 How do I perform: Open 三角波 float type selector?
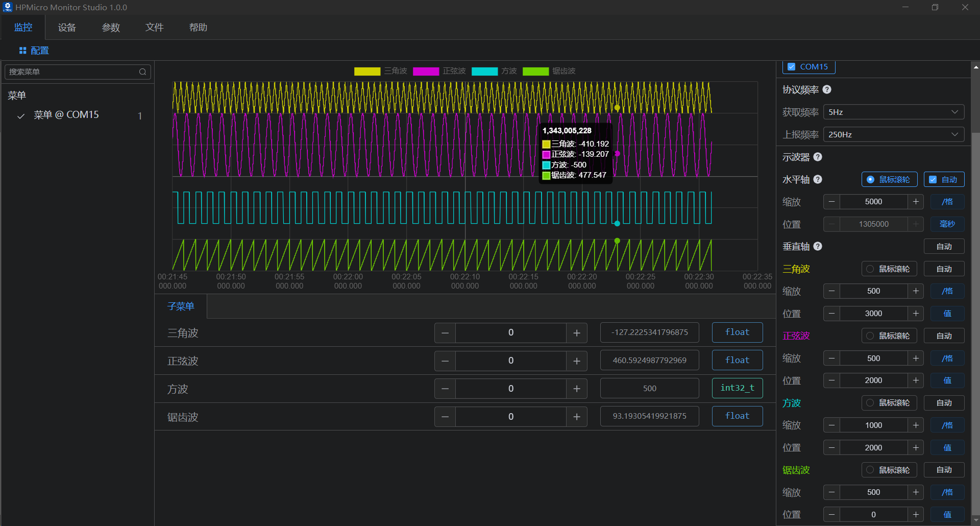[x=738, y=332]
